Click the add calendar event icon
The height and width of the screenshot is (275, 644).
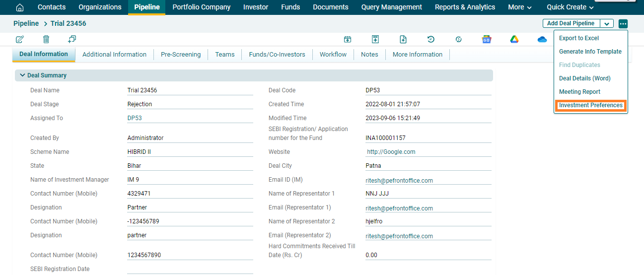(x=348, y=40)
